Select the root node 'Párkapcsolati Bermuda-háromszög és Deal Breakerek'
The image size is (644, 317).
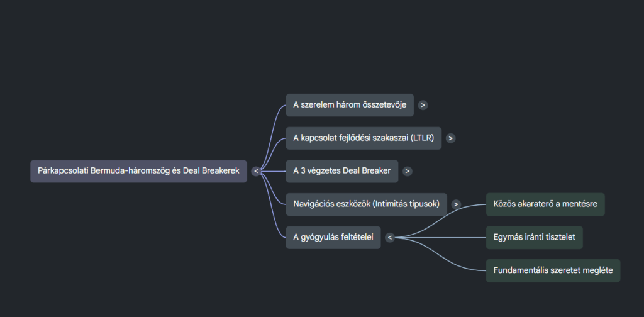click(138, 171)
